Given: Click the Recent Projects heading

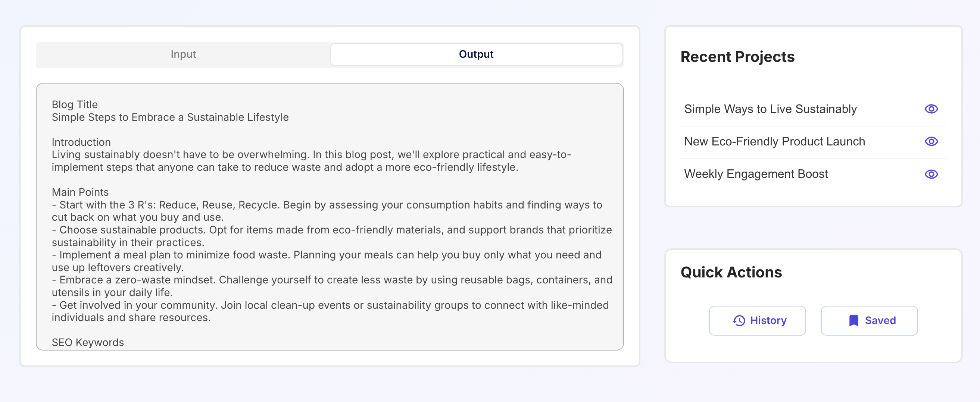Looking at the screenshot, I should 737,57.
